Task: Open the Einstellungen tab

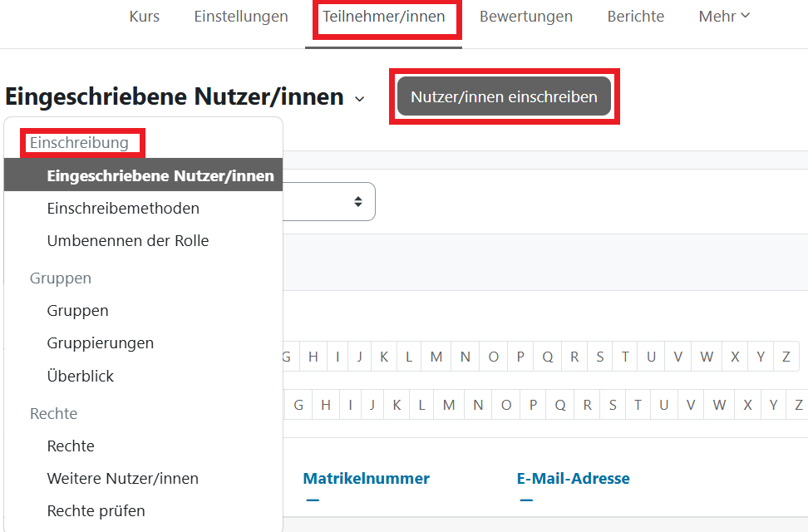Action: point(241,17)
